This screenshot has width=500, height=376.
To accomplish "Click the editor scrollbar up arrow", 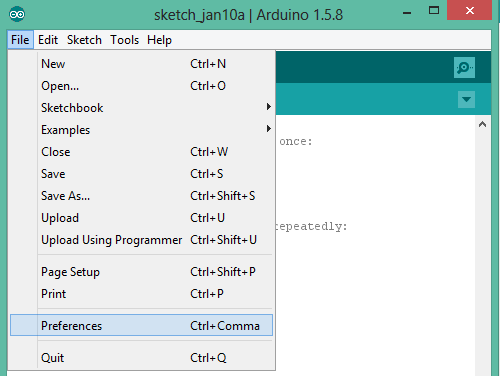I will [482, 124].
